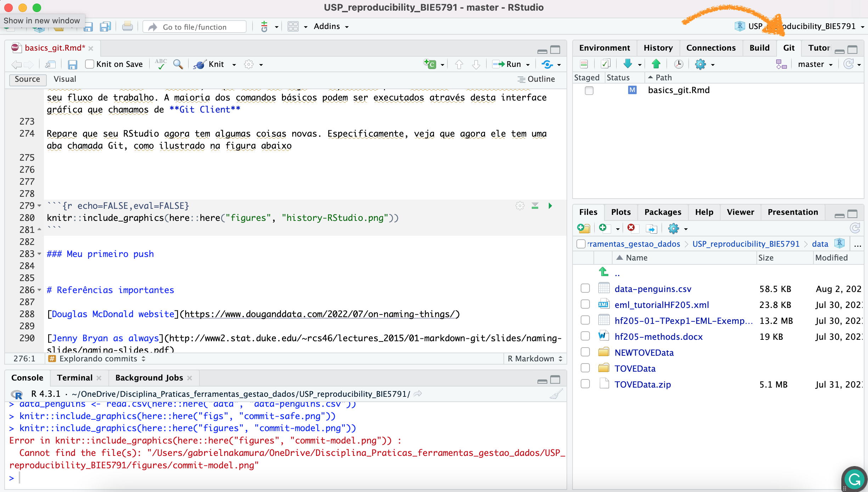Show document in new window icon
This screenshot has width=868, height=492.
(50, 64)
